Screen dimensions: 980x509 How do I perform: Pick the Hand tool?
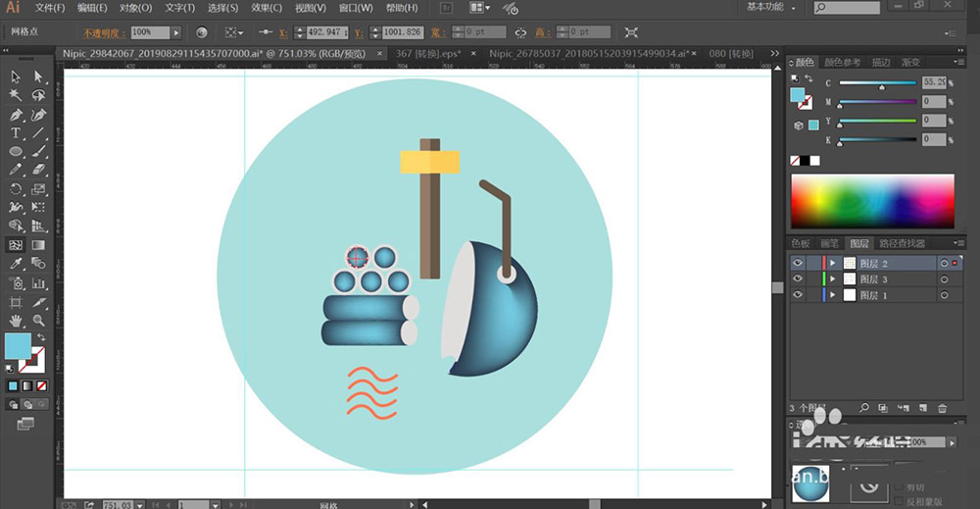click(16, 321)
